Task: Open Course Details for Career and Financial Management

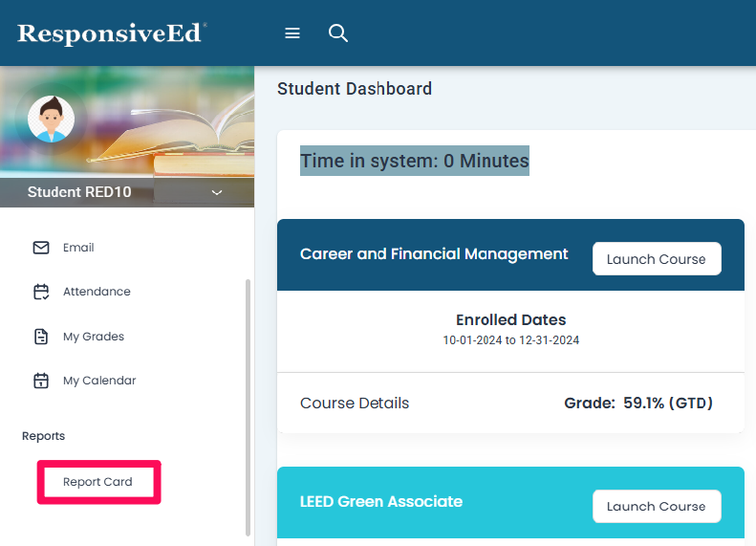Action: click(x=355, y=404)
